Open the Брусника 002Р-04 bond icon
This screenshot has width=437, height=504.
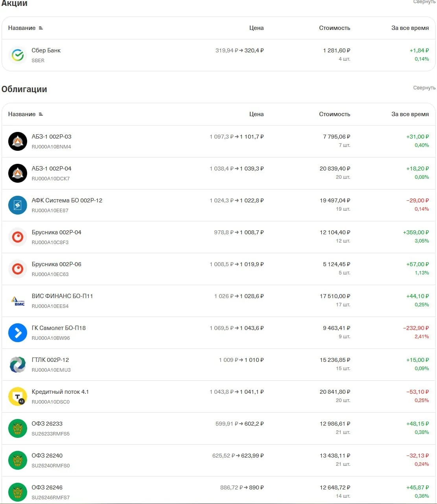point(18,237)
